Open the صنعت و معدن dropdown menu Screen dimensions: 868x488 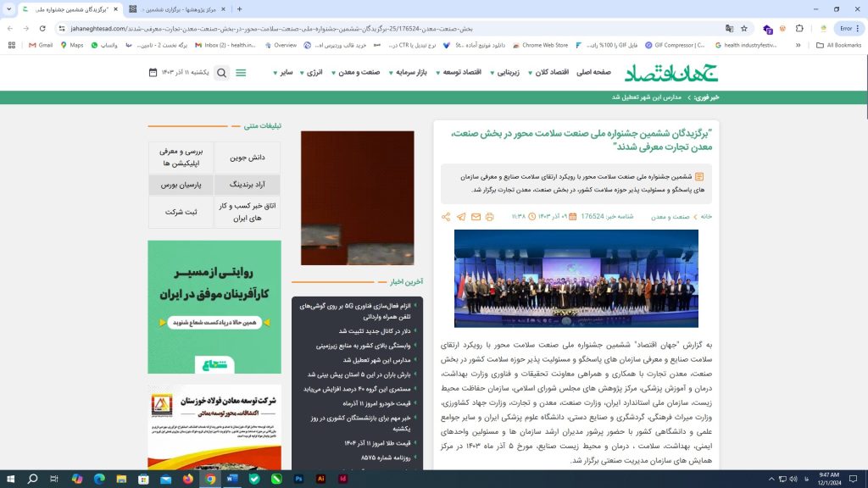(x=361, y=73)
